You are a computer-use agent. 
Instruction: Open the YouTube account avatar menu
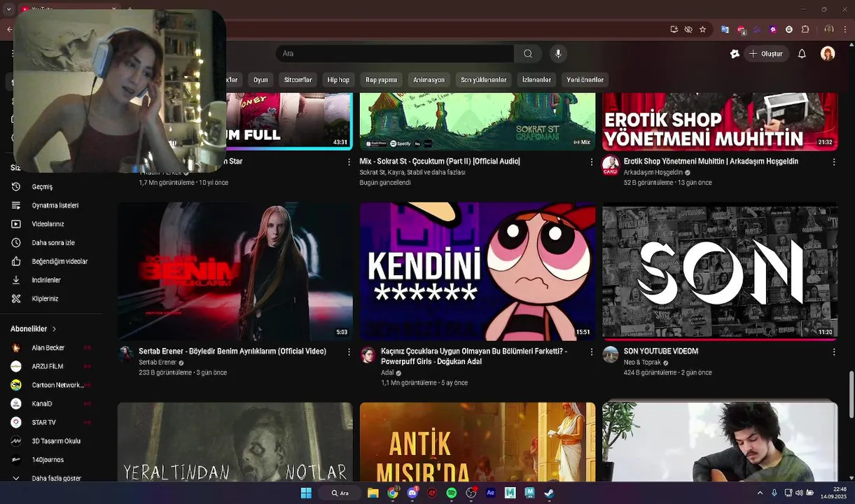[828, 54]
